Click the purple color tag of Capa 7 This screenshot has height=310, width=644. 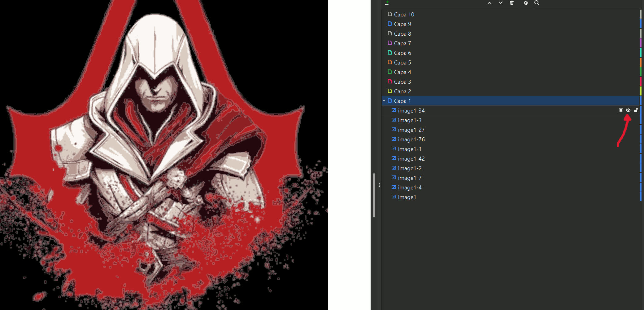[641, 43]
